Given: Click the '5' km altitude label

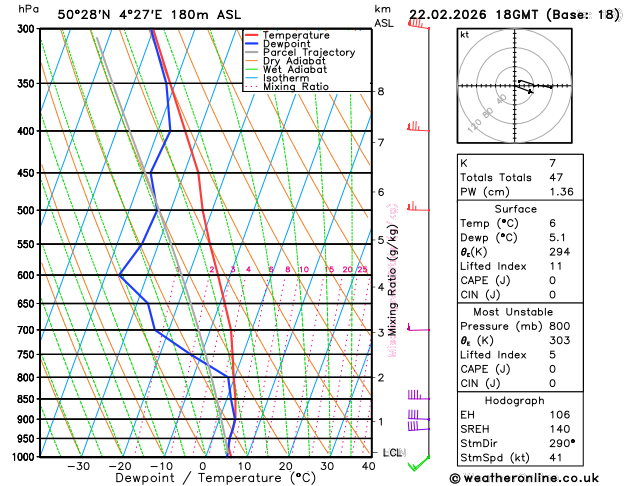Looking at the screenshot, I should point(381,240).
